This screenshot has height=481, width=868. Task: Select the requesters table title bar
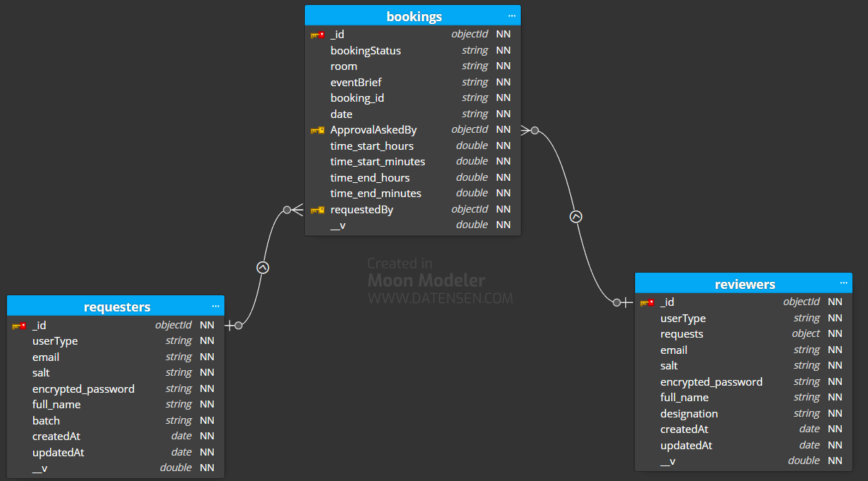click(116, 307)
